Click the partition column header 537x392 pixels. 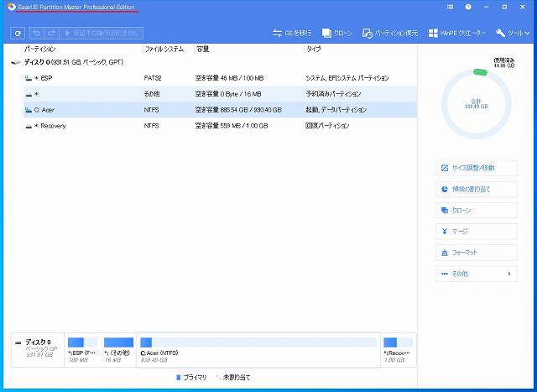pos(40,50)
